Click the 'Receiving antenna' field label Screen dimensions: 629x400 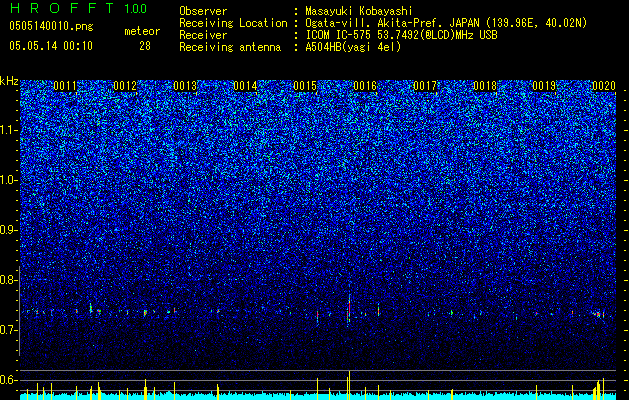click(x=230, y=47)
